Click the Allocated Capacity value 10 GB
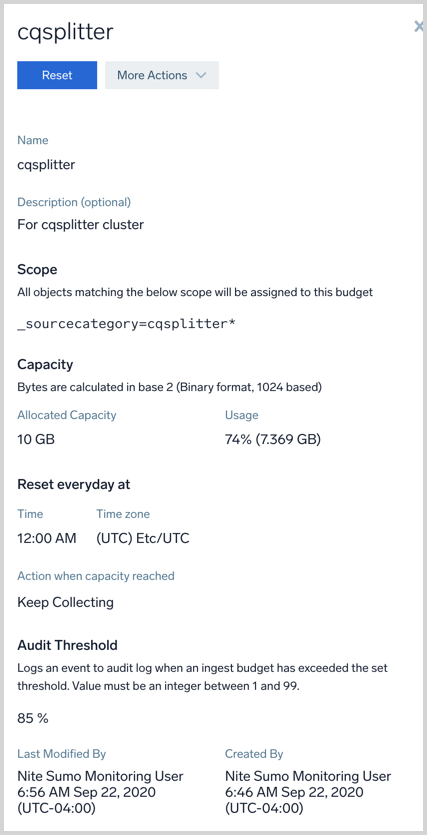The height and width of the screenshot is (835, 427). tap(36, 440)
